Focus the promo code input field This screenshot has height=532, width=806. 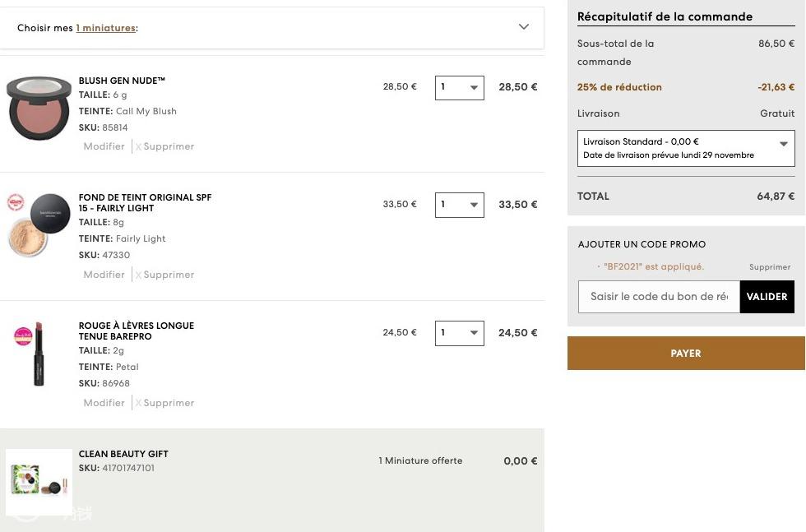[659, 297]
